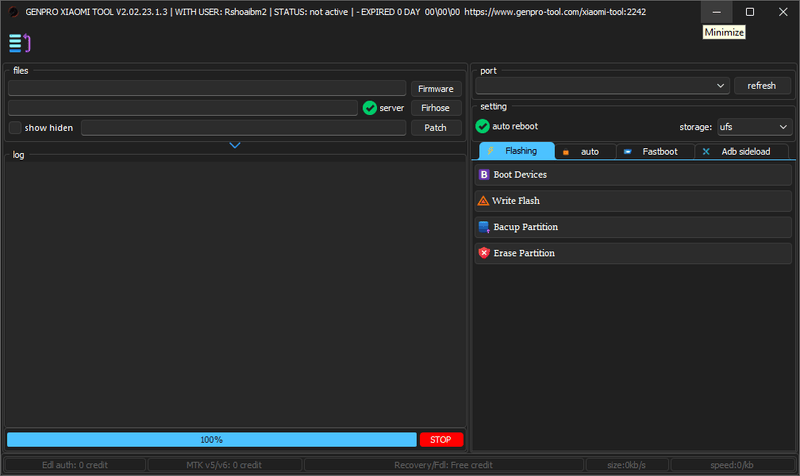Click the Write Flash orange triangle icon
The image size is (800, 476).
point(484,201)
